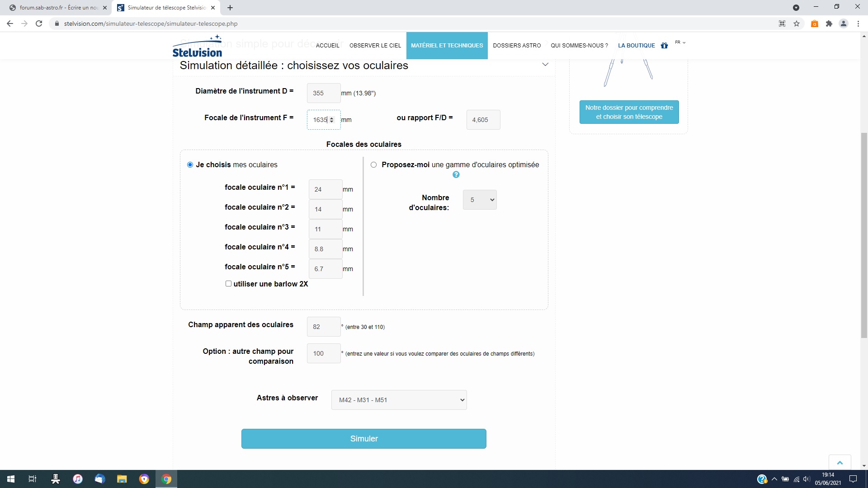Image resolution: width=868 pixels, height=488 pixels.
Task: Bookmark page with the star icon
Action: coord(797,23)
